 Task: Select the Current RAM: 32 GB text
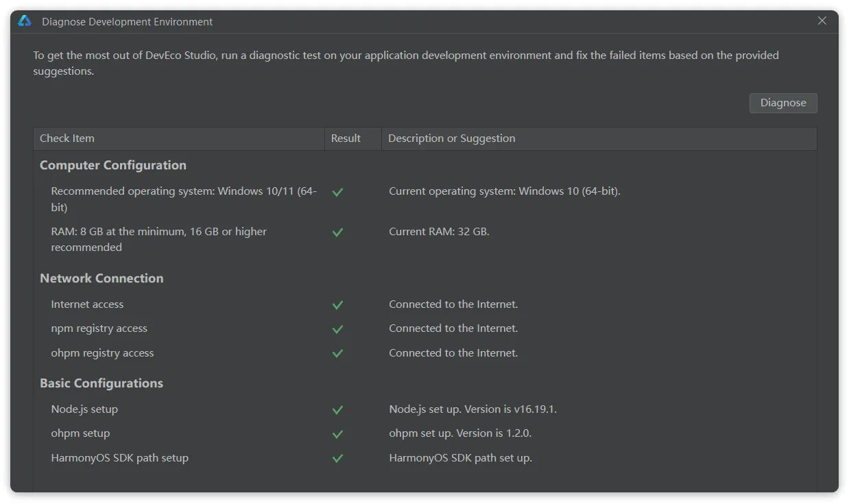point(439,232)
